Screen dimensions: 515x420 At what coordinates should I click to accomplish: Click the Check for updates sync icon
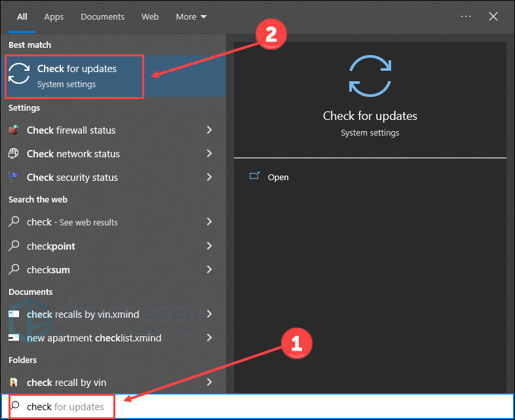(x=19, y=75)
